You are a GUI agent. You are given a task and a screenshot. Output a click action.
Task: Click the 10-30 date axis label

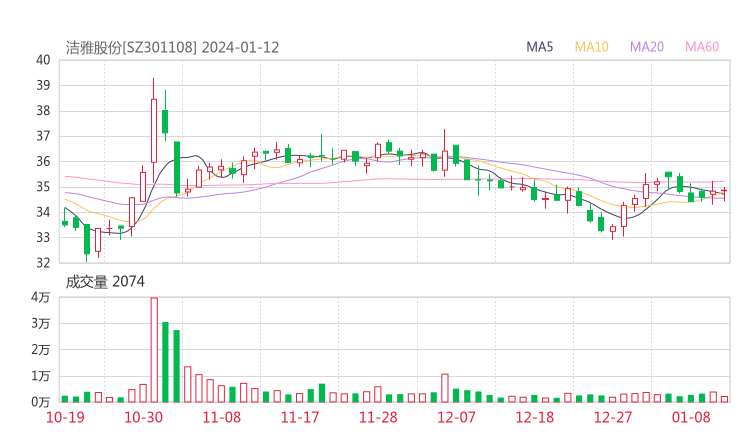[143, 417]
